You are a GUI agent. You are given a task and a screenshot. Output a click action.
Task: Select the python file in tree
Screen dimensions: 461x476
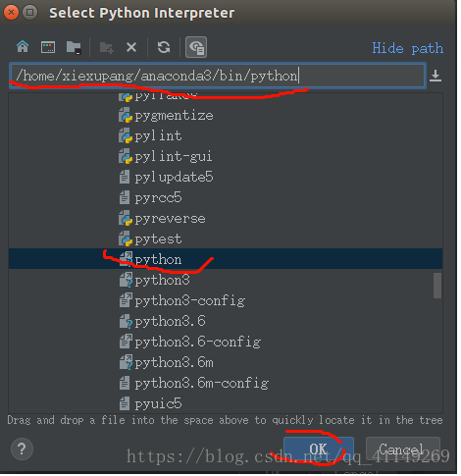point(226,259)
